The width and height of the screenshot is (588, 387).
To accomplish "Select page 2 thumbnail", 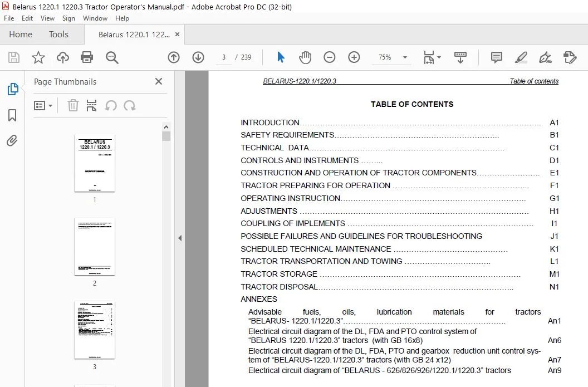I will (x=95, y=246).
